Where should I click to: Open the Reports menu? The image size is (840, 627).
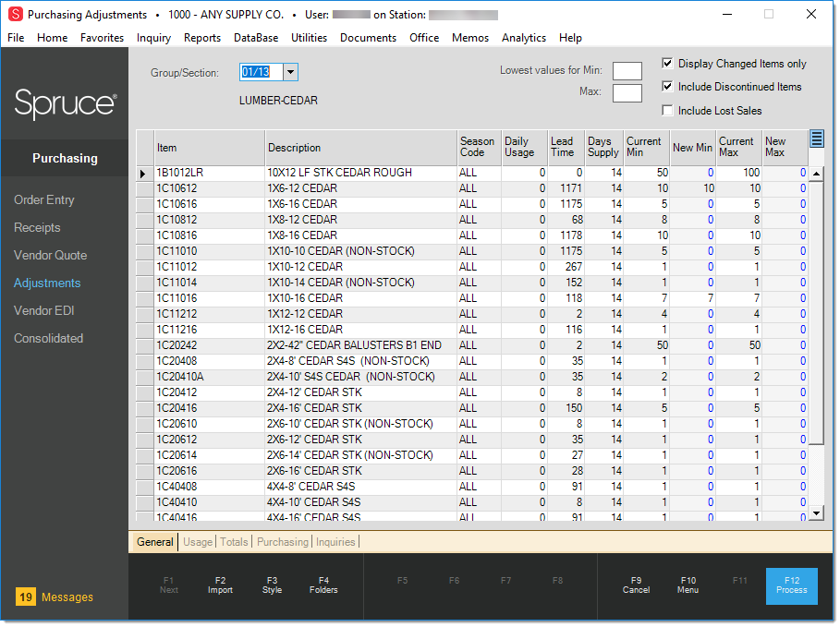(x=202, y=38)
